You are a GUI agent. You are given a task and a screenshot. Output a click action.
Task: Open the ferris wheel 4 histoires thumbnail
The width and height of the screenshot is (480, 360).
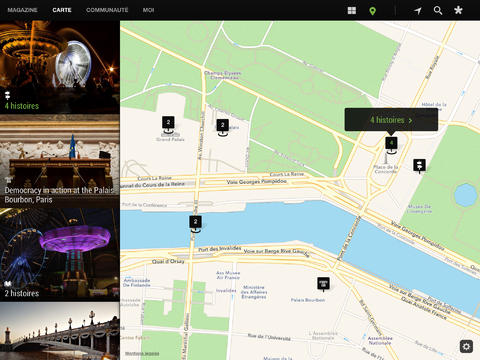(x=60, y=67)
